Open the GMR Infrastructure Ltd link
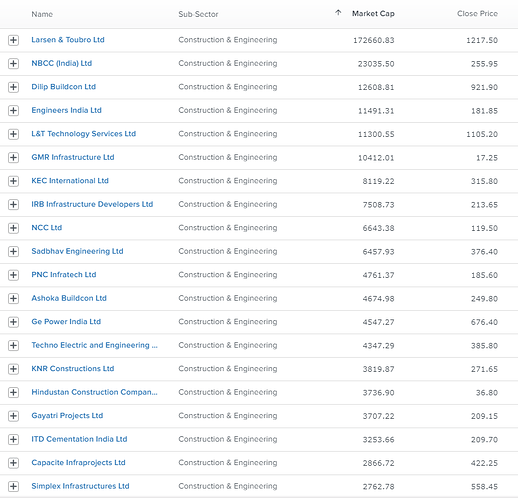Viewport: 518px width, 500px height. pyautogui.click(x=73, y=157)
